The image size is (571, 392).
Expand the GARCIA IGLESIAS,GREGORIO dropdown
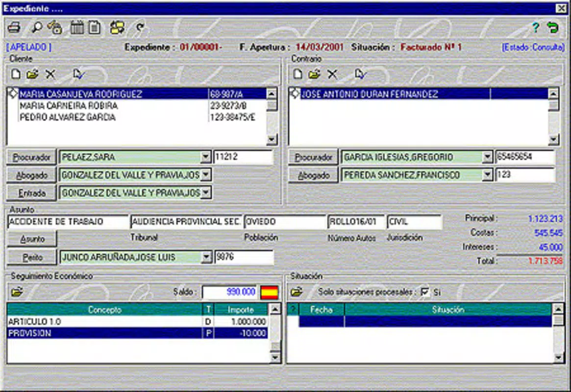pyautogui.click(x=488, y=157)
